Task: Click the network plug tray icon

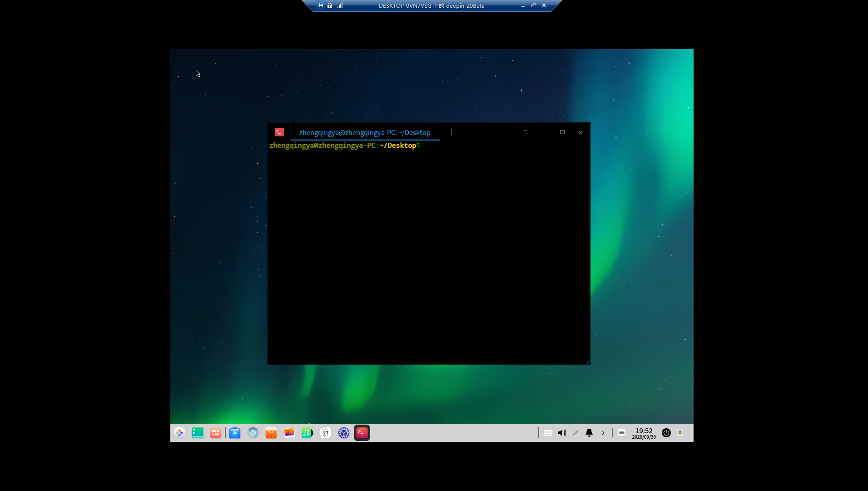Action: click(x=575, y=433)
